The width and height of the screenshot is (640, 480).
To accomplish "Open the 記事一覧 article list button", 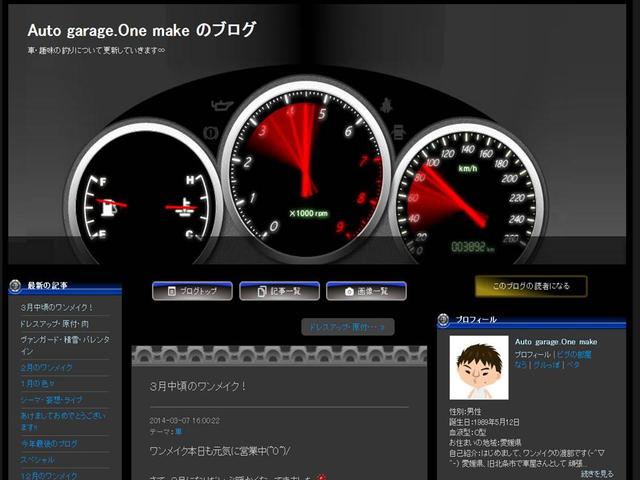I will [280, 291].
